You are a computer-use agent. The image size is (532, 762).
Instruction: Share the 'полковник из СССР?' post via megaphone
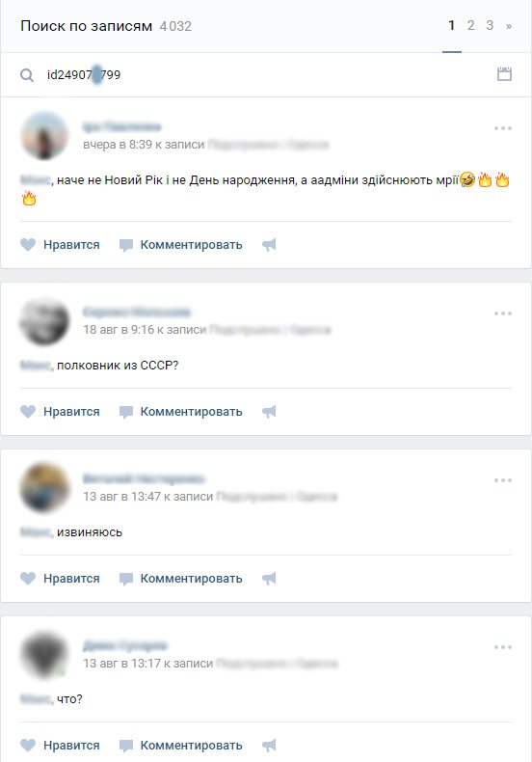269,412
